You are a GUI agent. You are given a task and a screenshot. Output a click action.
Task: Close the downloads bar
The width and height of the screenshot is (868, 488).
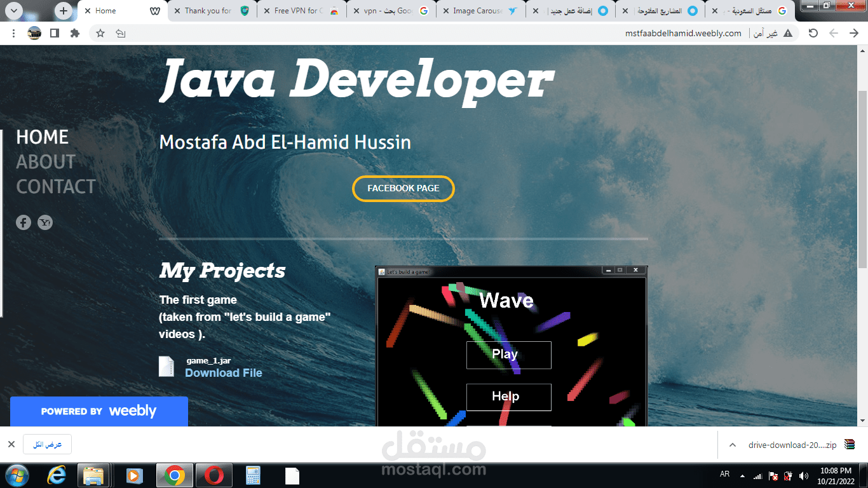coord(11,445)
